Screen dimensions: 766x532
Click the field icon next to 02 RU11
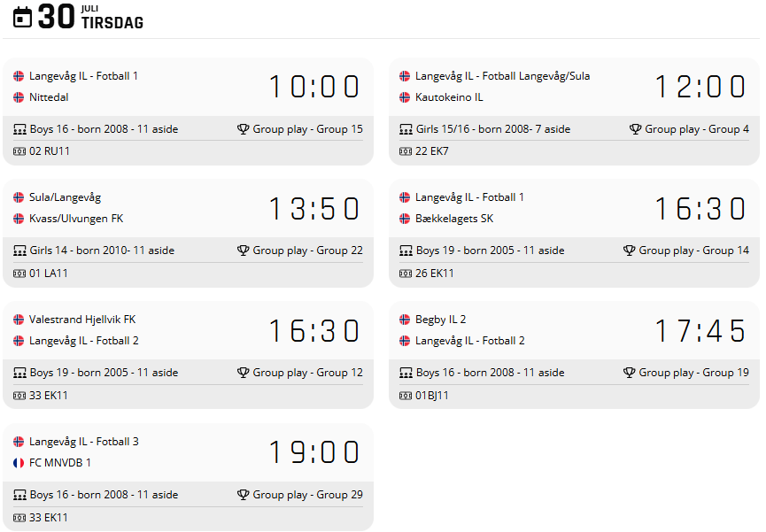pos(19,151)
